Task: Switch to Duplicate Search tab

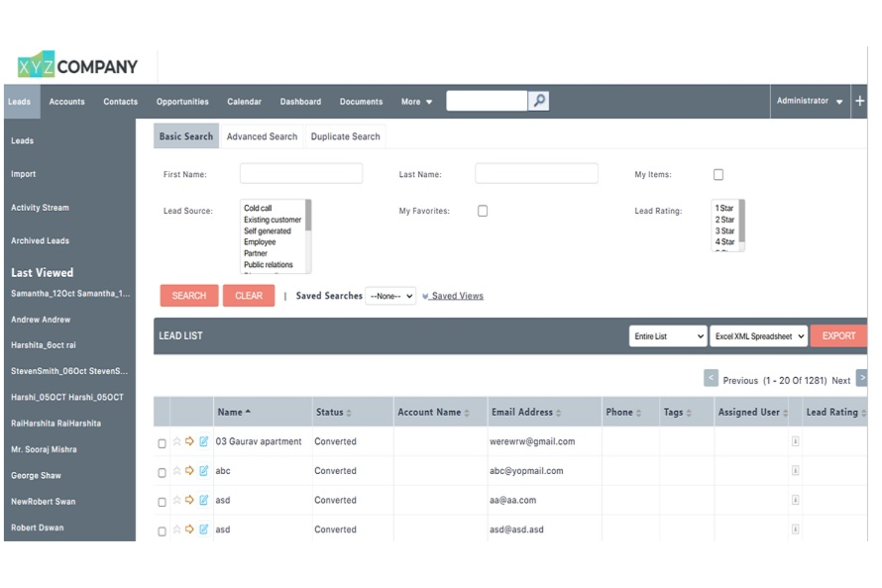Action: (x=346, y=136)
